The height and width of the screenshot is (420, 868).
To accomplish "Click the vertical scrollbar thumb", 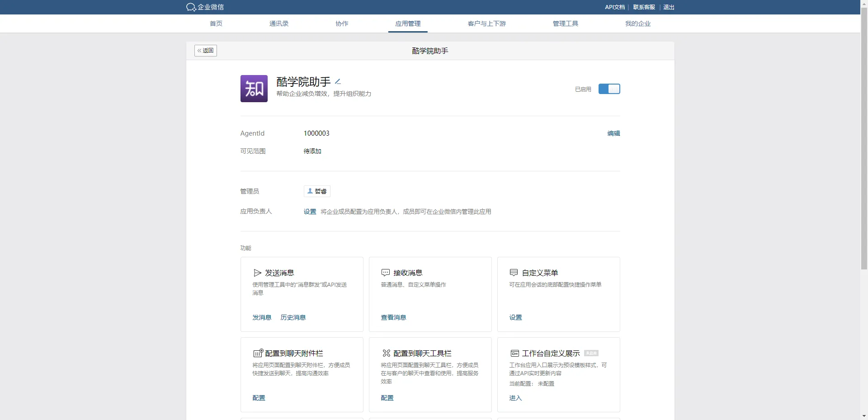I will tap(864, 138).
